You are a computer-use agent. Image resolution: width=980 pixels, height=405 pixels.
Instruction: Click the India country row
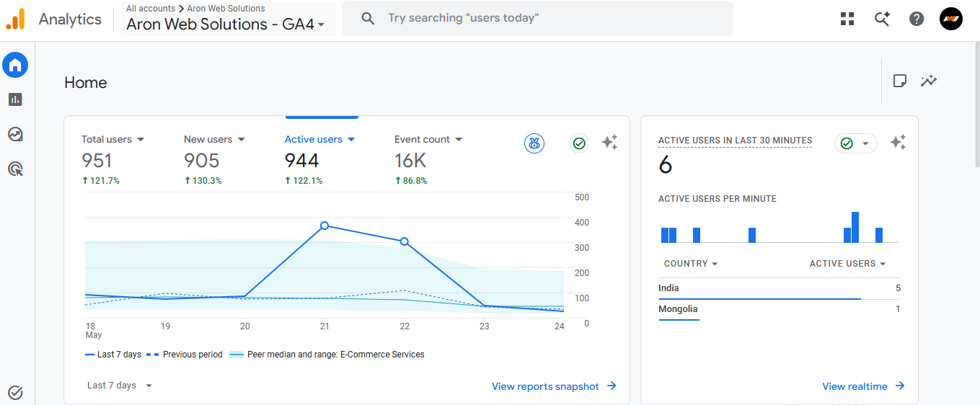click(780, 288)
